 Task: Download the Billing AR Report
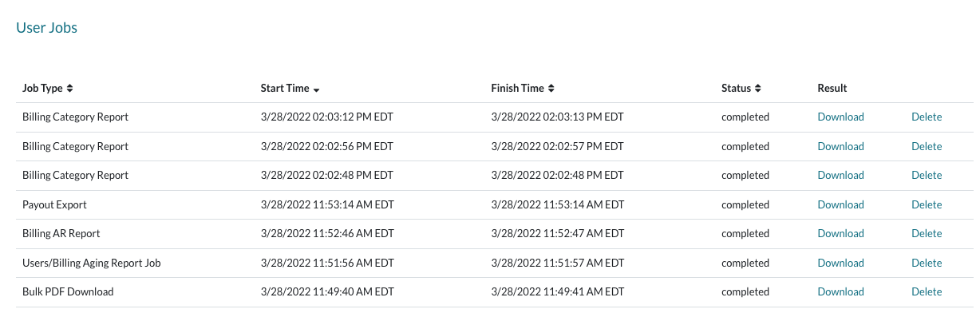840,233
